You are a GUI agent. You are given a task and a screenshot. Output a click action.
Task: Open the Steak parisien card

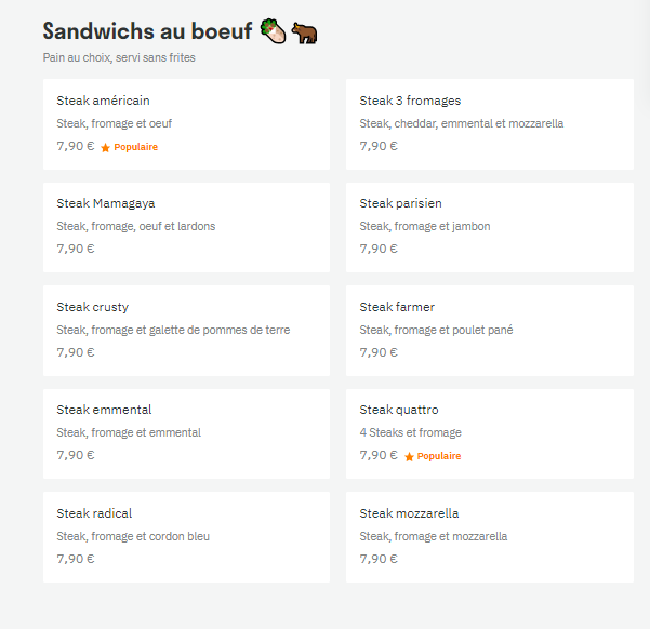(490, 228)
